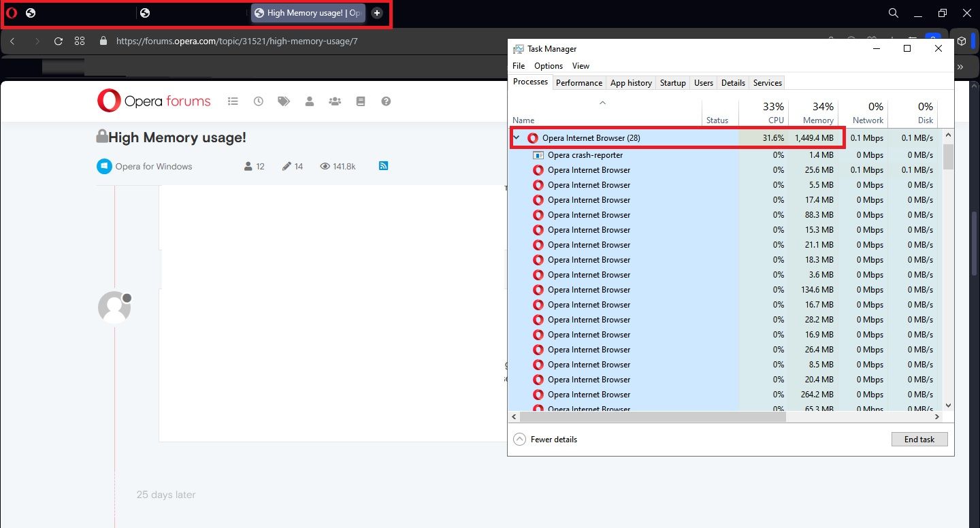
Task: Switch to the Users tab
Action: [x=704, y=83]
